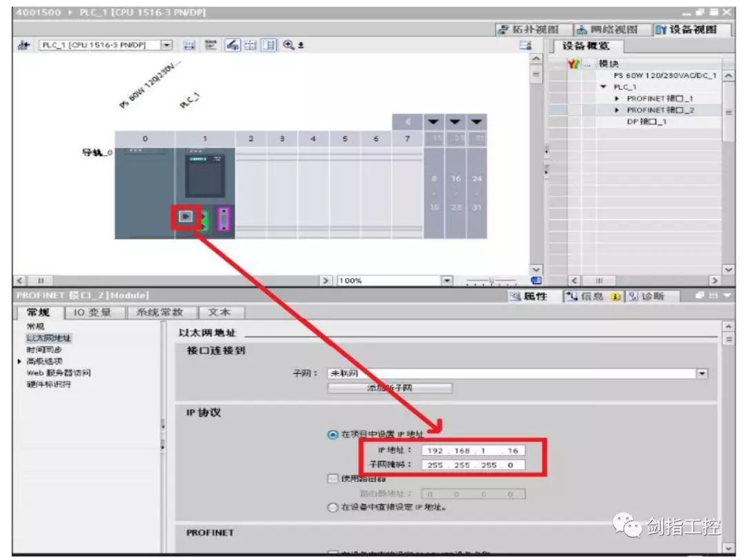Click the icon above the device view scrollbar
745x560 pixels.
coord(526,45)
